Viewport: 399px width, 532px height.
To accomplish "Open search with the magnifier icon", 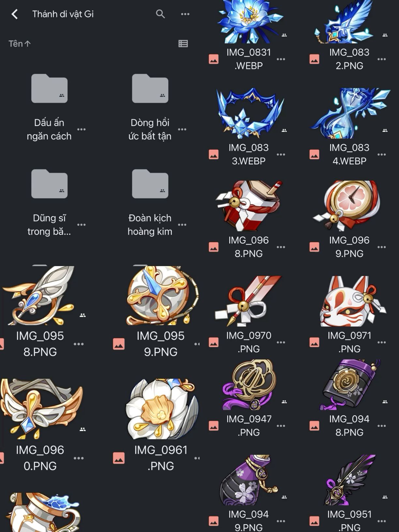I will coord(160,14).
